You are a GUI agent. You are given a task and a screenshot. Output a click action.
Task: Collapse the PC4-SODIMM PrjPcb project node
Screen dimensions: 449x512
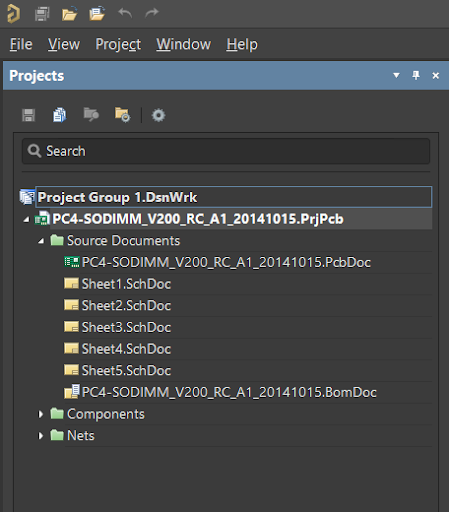click(x=26, y=219)
